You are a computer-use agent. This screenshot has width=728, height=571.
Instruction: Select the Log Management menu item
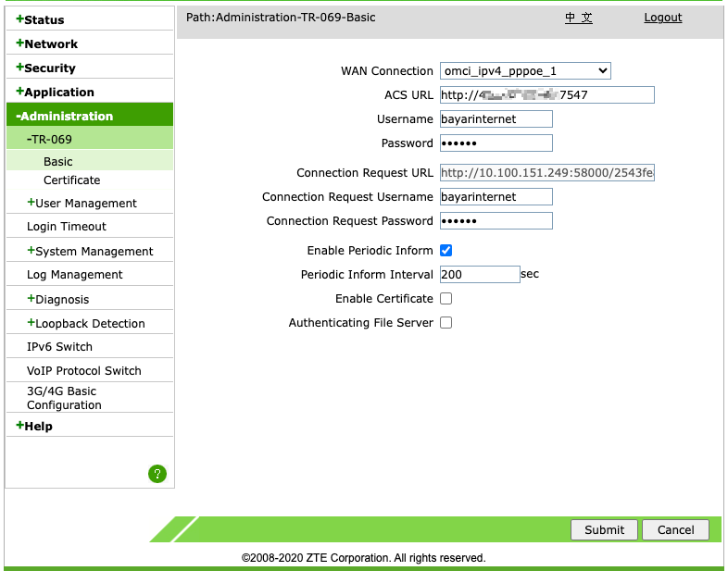(74, 275)
